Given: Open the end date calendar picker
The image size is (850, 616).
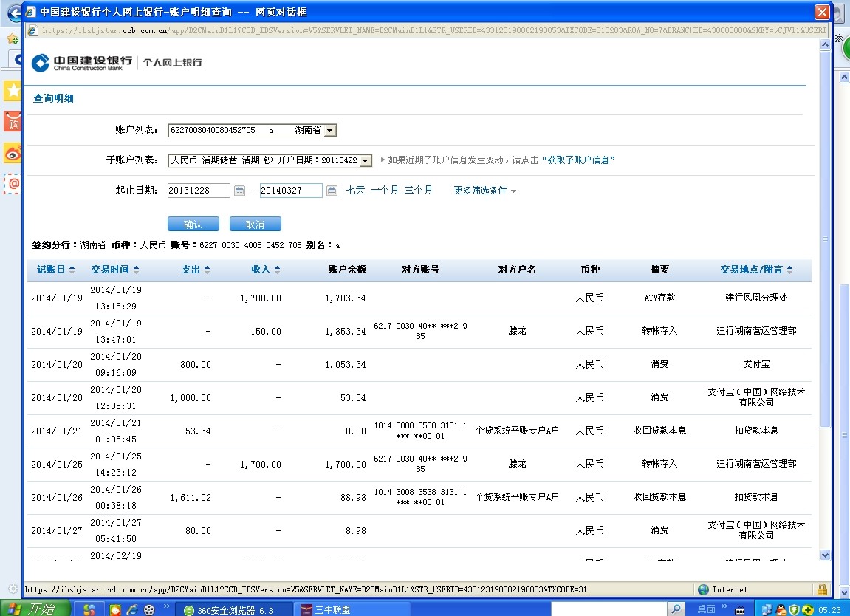Looking at the screenshot, I should (332, 191).
